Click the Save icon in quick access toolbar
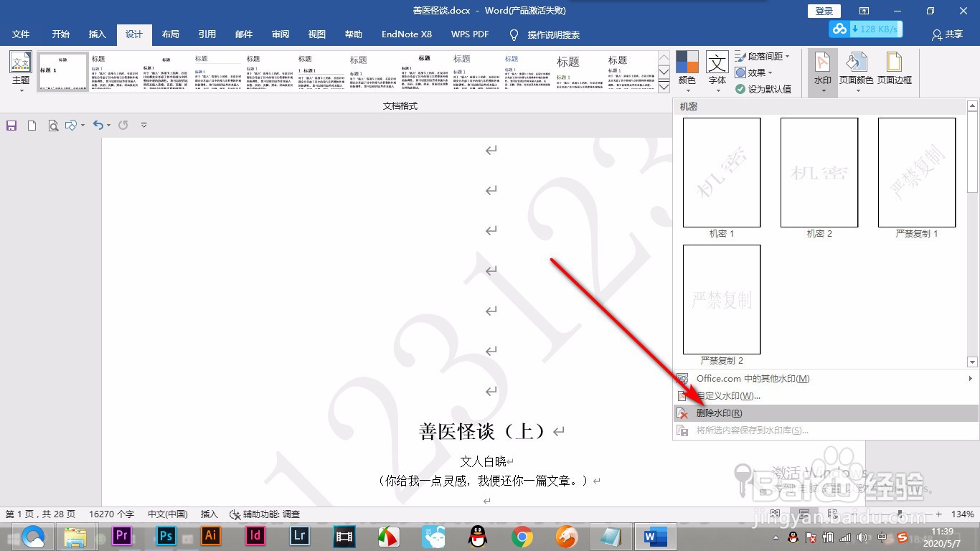Screen dimensions: 980x551 point(11,126)
